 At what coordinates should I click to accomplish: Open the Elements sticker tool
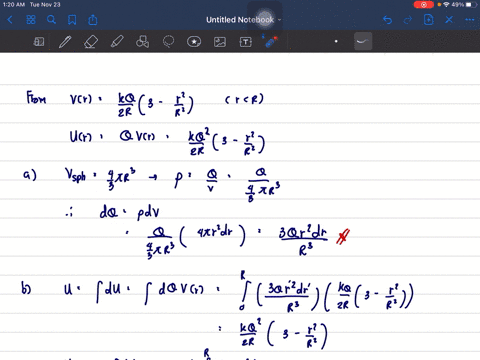194,42
